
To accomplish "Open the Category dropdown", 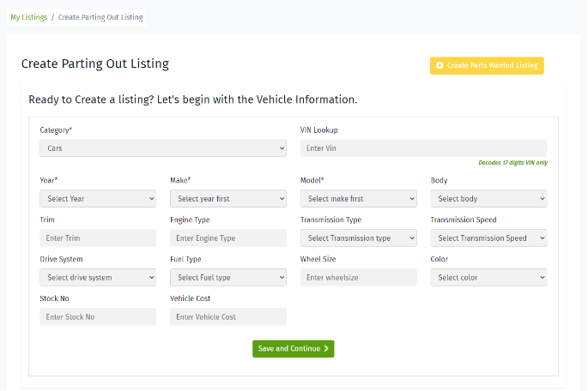I will [162, 148].
